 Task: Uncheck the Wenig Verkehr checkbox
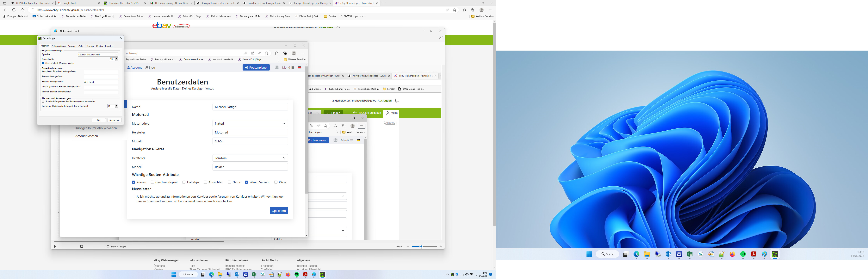tap(246, 182)
